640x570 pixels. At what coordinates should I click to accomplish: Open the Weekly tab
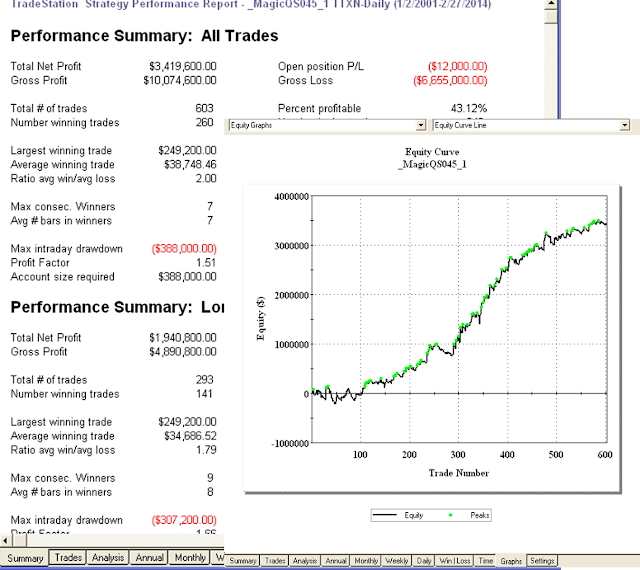click(x=396, y=561)
